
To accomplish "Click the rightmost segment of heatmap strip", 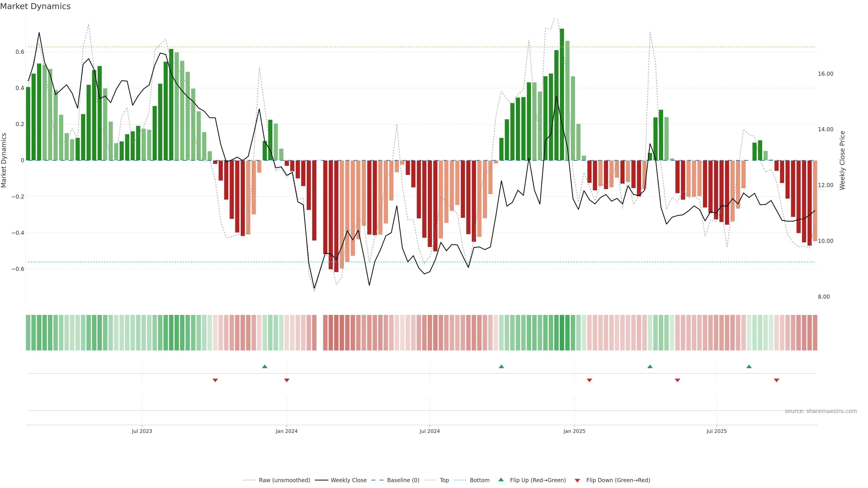I will 815,333.
